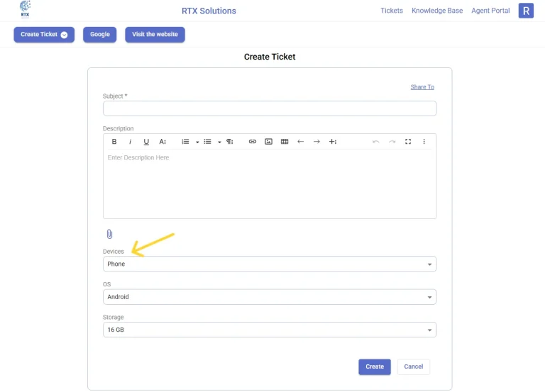
Task: Insert a table into the description
Action: click(285, 142)
